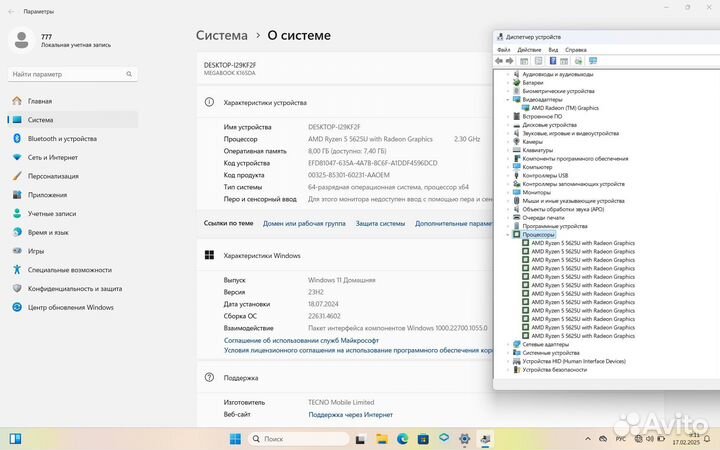The width and height of the screenshot is (720, 450).
Task: Open Файл menu in Device Manager
Action: point(504,50)
